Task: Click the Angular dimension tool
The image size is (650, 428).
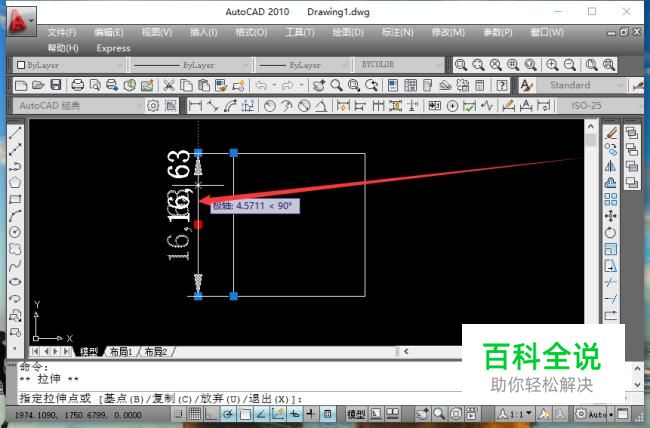Action: click(321, 106)
